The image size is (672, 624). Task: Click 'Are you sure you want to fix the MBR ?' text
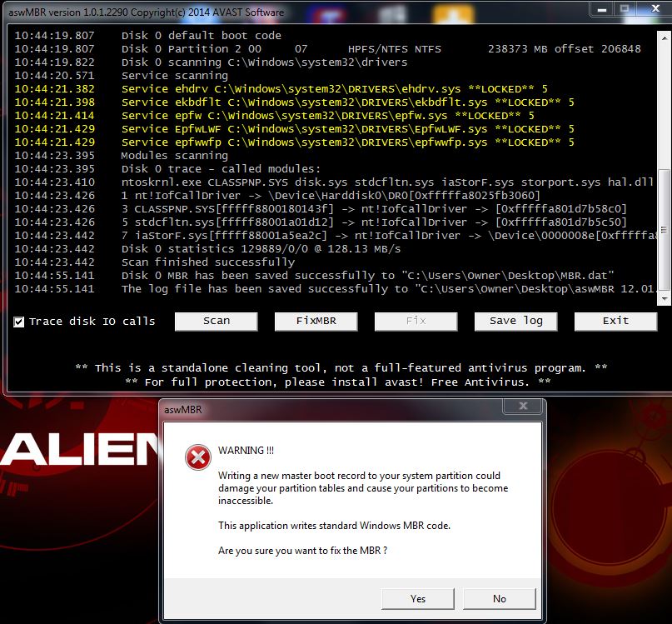[x=302, y=551]
